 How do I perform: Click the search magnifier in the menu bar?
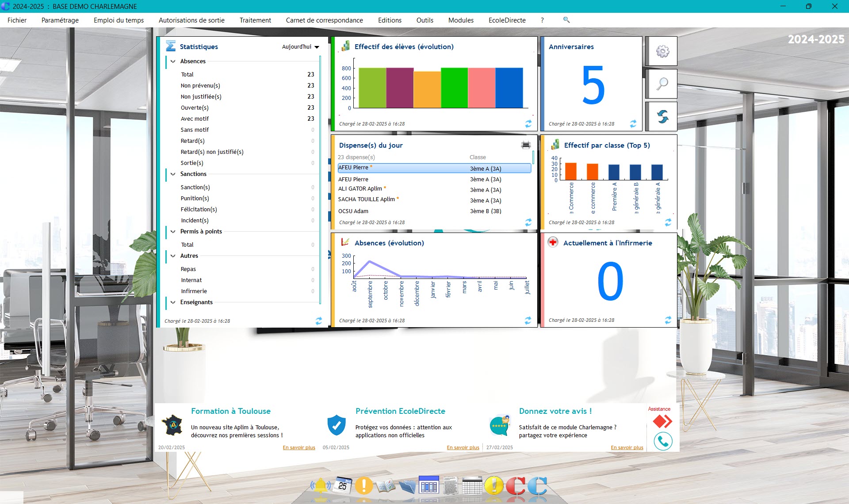566,20
